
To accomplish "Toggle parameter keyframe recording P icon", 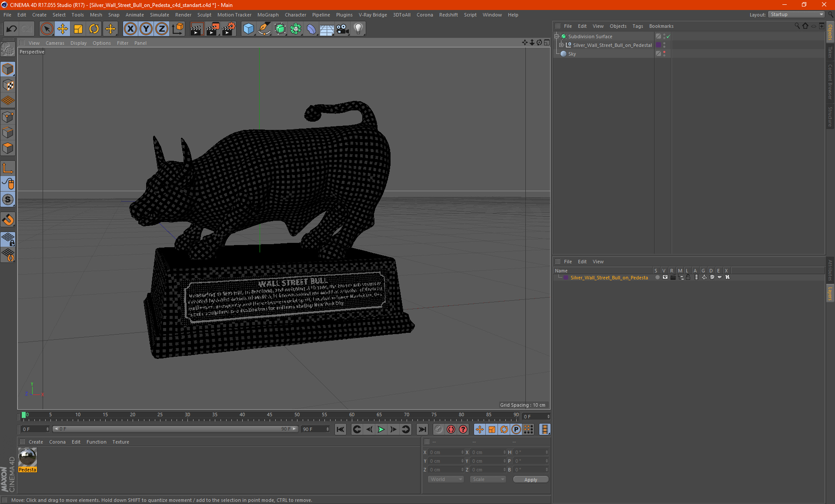I will 516,429.
